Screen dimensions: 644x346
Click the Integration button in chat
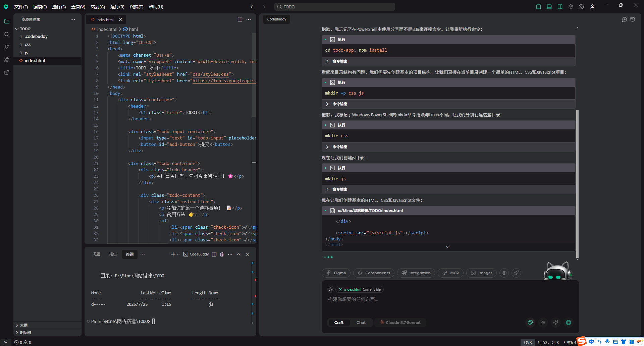pos(416,273)
